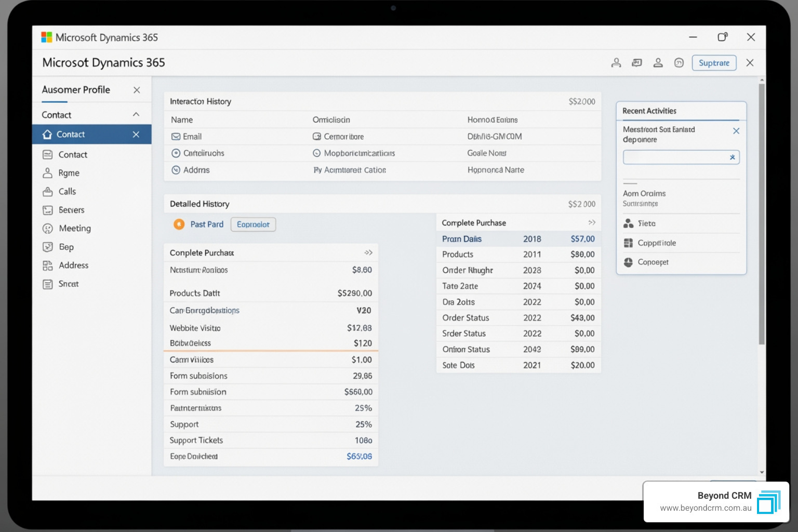This screenshot has height=532, width=798.
Task: Click the home icon on selected Contact
Action: coord(47,135)
